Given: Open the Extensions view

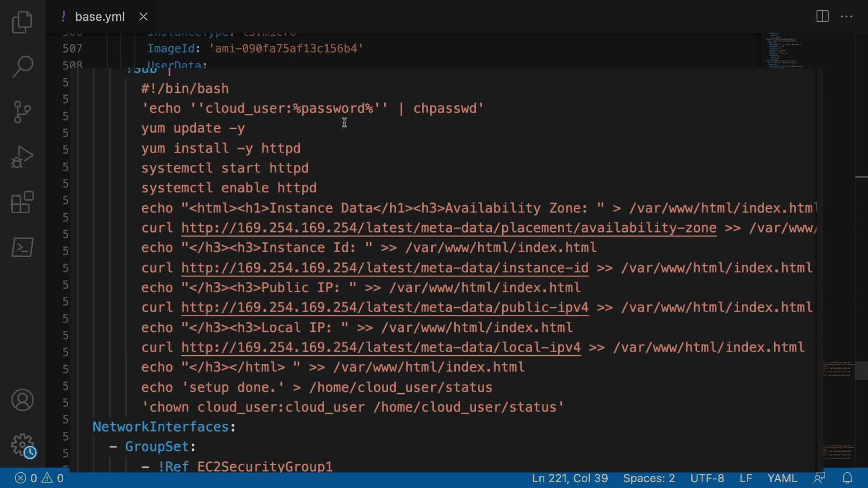Looking at the screenshot, I should pyautogui.click(x=22, y=202).
